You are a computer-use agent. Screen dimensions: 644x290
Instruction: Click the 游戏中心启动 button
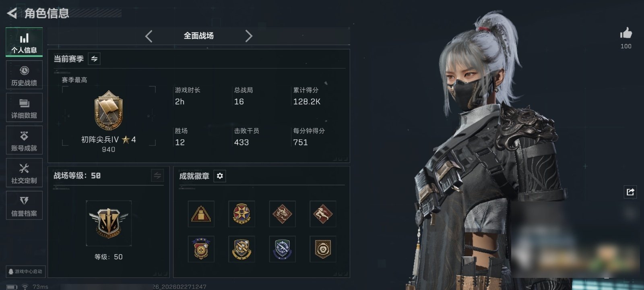(25, 271)
